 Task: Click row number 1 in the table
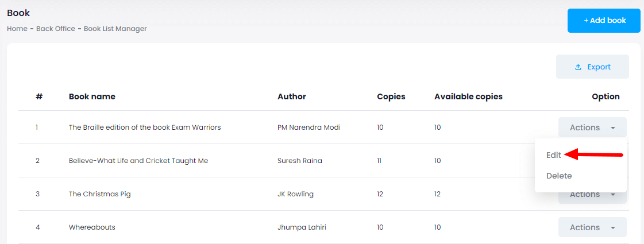pos(37,127)
